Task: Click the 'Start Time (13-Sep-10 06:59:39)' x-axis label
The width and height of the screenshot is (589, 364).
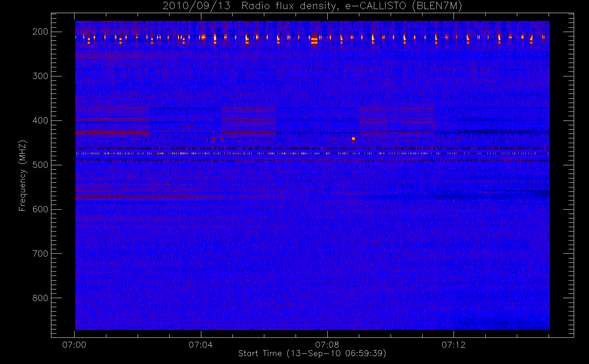Action: [x=312, y=353]
